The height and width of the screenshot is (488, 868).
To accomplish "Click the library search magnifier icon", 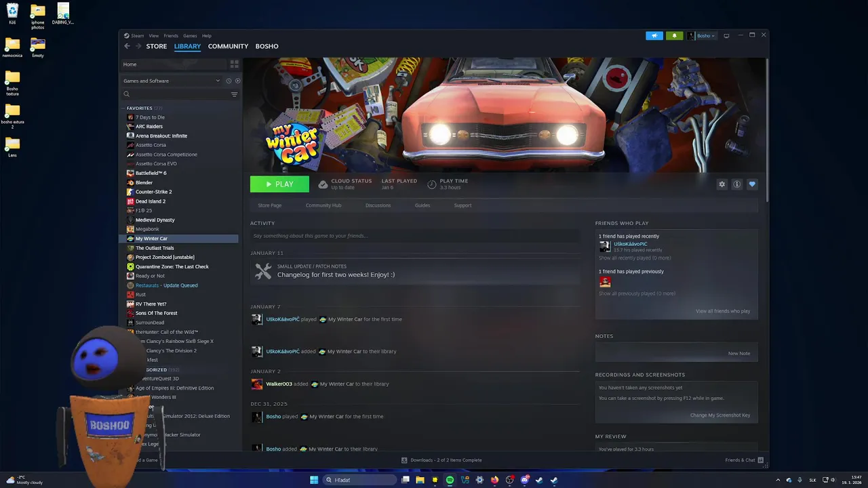I will point(126,94).
